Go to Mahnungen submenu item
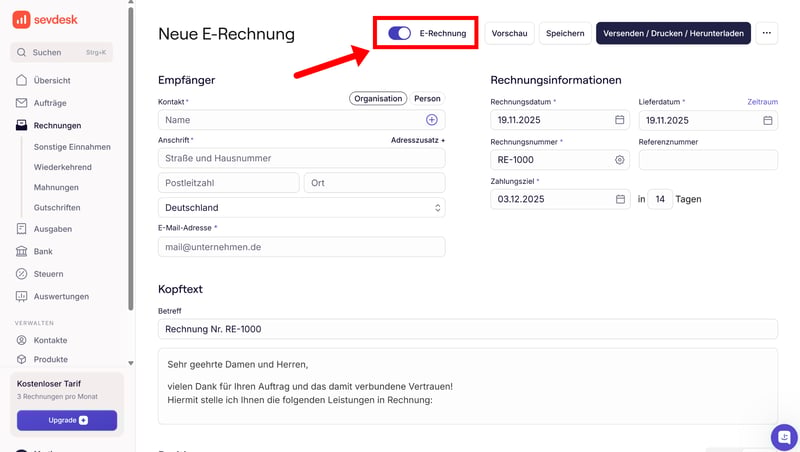Screen dimensions: 800x452 (56, 187)
